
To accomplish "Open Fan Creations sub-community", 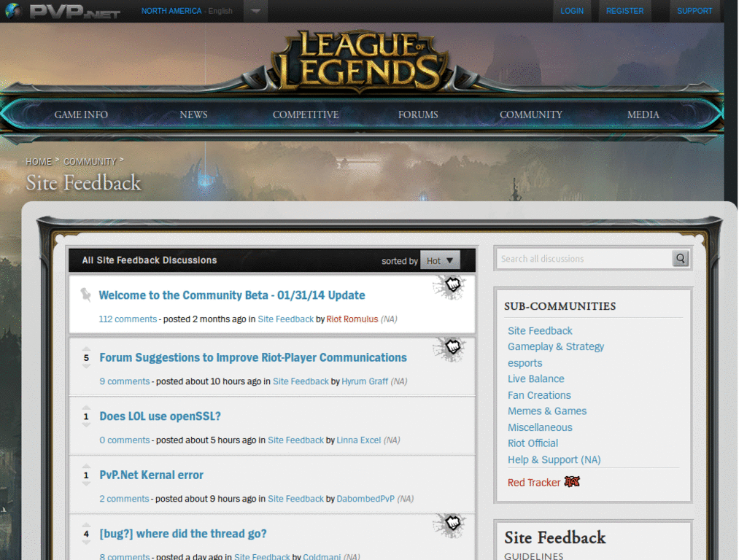I will pos(539,395).
